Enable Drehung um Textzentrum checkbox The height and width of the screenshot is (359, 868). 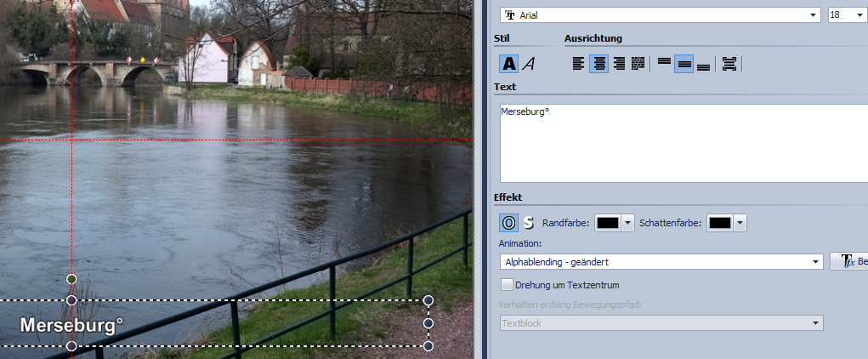[x=508, y=284]
